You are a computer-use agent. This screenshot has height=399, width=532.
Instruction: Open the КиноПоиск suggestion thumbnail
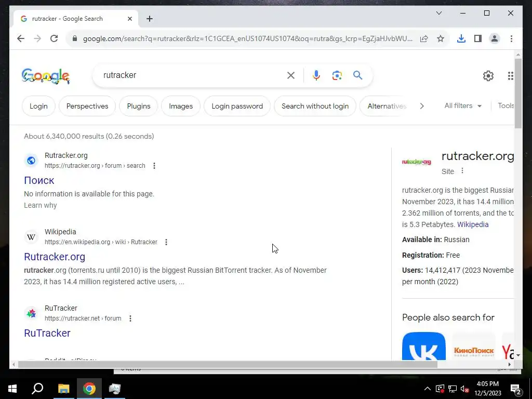[474, 346]
